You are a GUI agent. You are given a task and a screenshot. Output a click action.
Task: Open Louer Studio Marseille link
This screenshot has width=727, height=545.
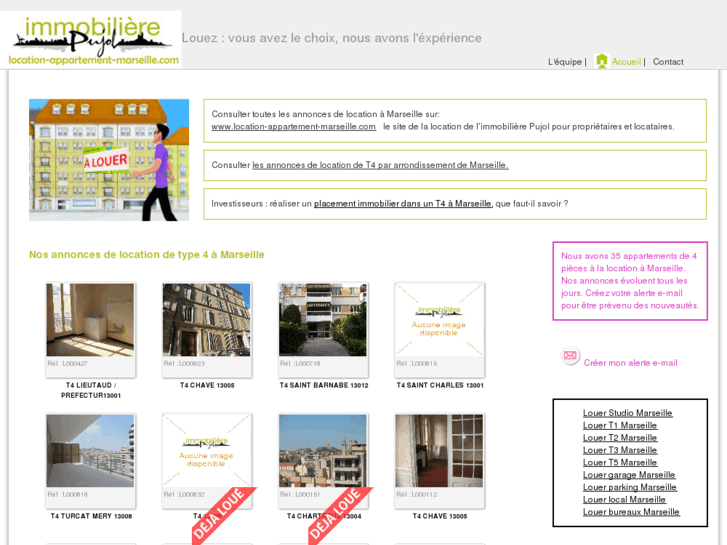[627, 413]
